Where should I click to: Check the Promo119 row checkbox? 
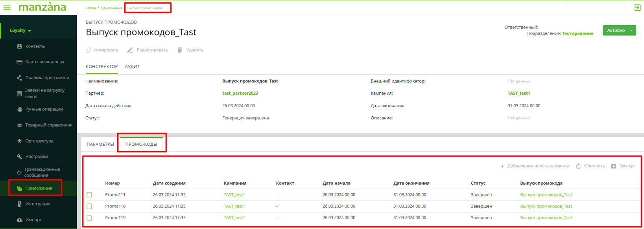pyautogui.click(x=89, y=218)
